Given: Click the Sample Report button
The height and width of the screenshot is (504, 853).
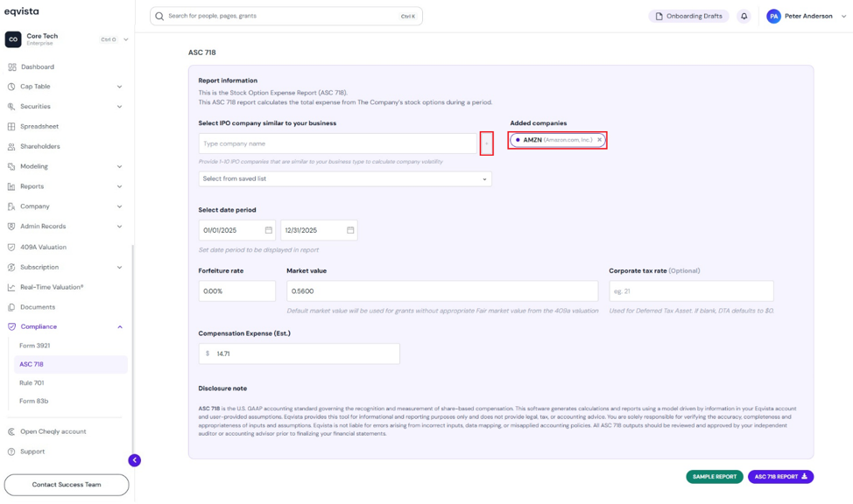Looking at the screenshot, I should [715, 477].
